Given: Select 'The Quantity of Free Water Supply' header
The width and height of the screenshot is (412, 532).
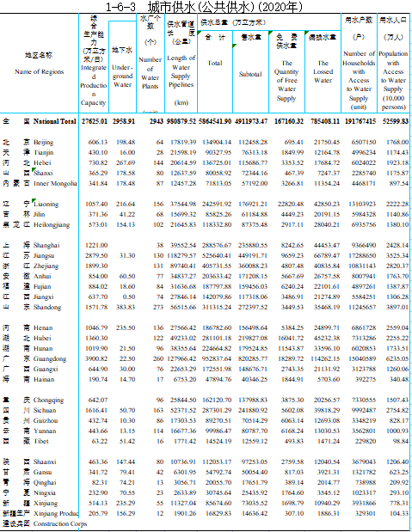Looking at the screenshot, I should 286,81.
